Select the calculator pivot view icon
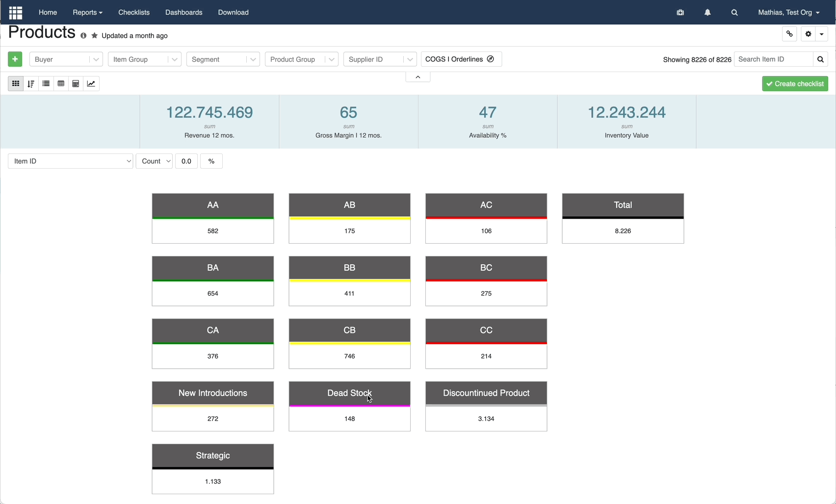This screenshot has width=836, height=504. [x=76, y=84]
